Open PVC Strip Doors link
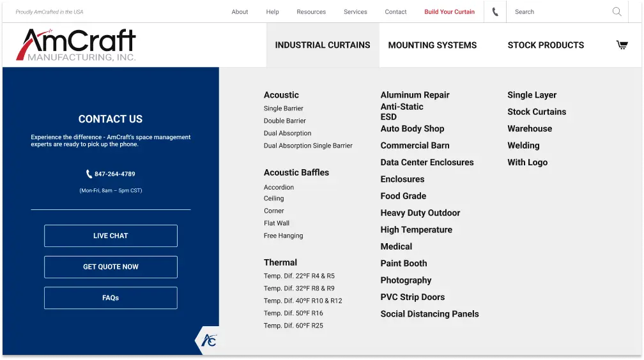Viewport: 644px width, 360px height. pos(412,297)
